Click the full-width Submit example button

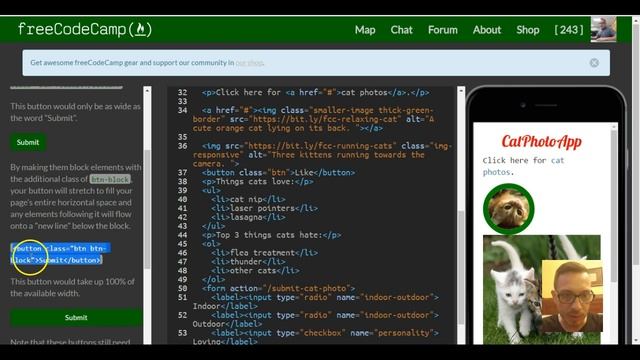click(x=76, y=318)
